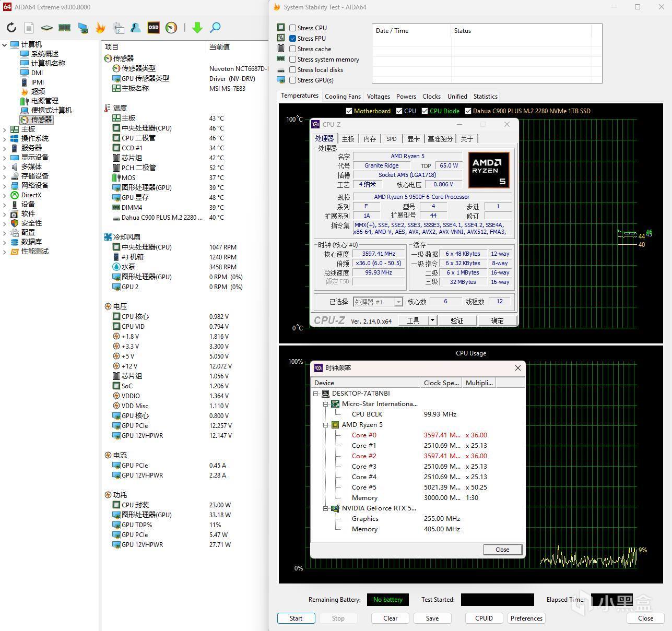The image size is (672, 631).
Task: Collapse the 计算机 tree node
Action: pos(5,45)
